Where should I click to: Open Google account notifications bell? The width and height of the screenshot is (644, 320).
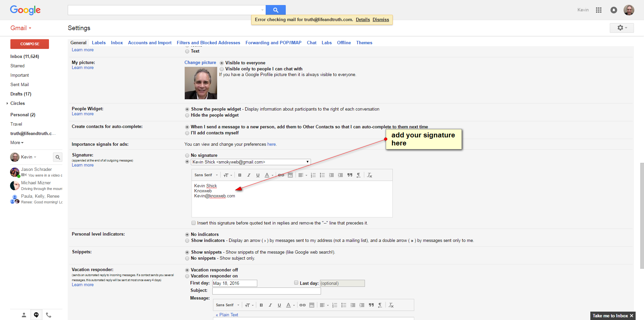(614, 10)
